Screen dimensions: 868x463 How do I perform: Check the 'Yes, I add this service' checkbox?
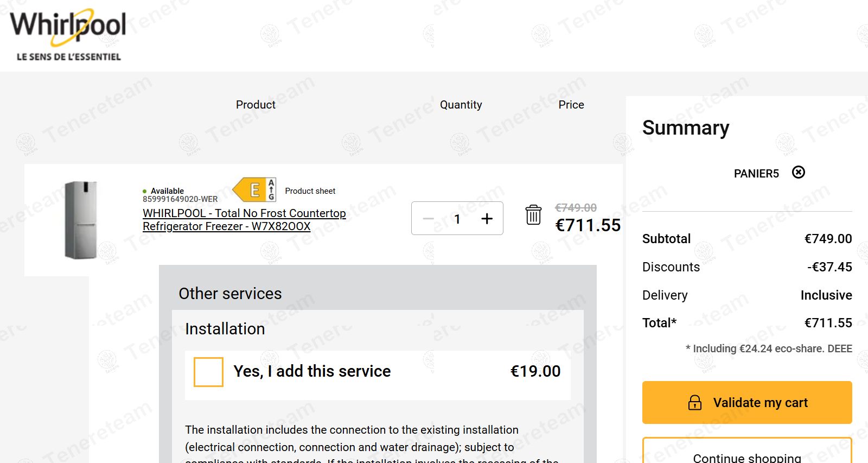pyautogui.click(x=208, y=372)
